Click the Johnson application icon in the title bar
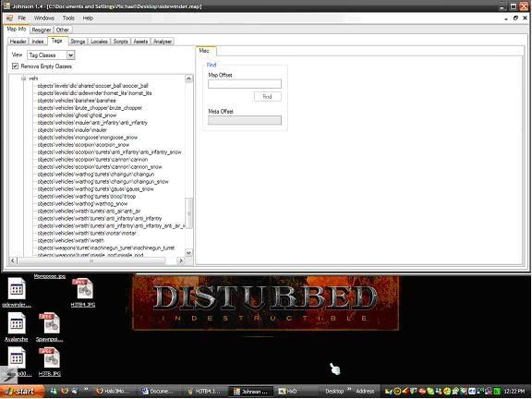This screenshot has height=399, width=532. (x=6, y=6)
